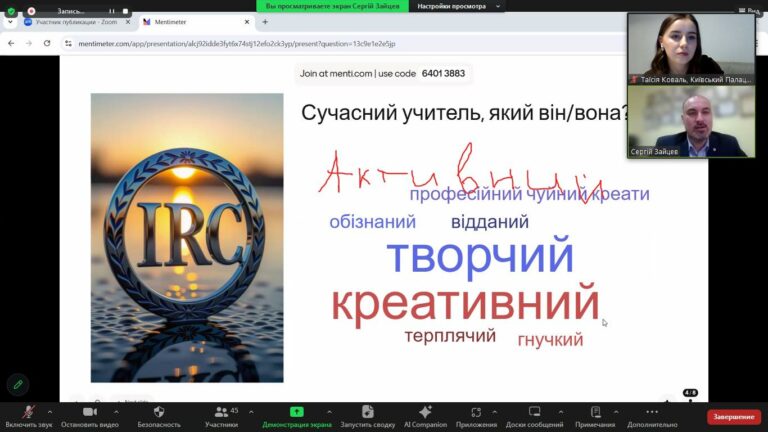This screenshot has width=768, height=432.
Task: Open the Приложения apps icon
Action: coord(475,412)
